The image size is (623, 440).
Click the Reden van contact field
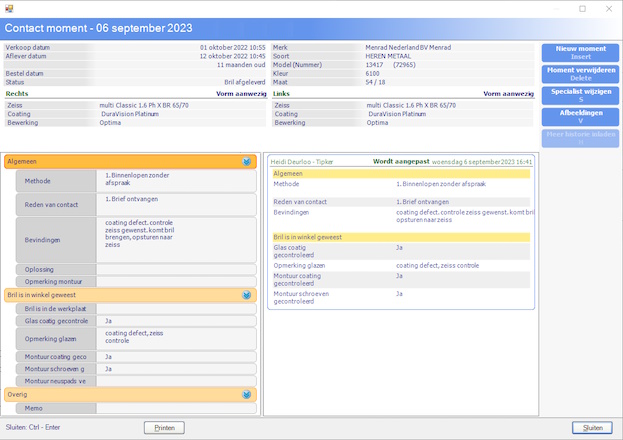(x=175, y=204)
